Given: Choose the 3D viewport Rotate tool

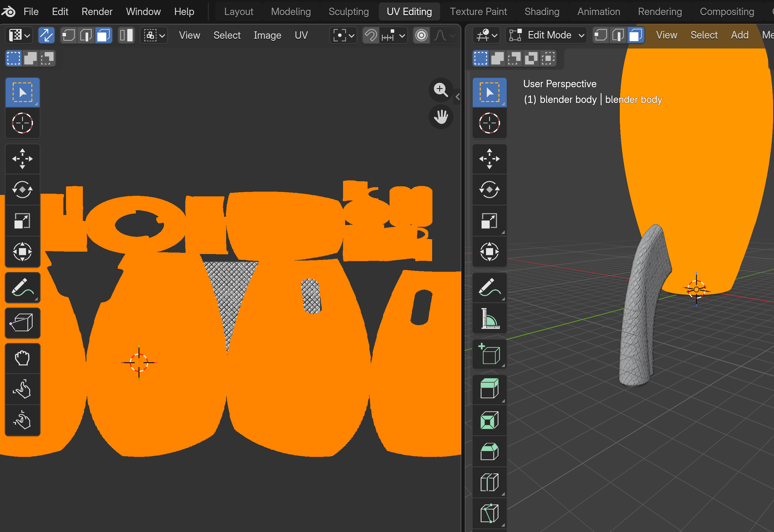Looking at the screenshot, I should 490,189.
